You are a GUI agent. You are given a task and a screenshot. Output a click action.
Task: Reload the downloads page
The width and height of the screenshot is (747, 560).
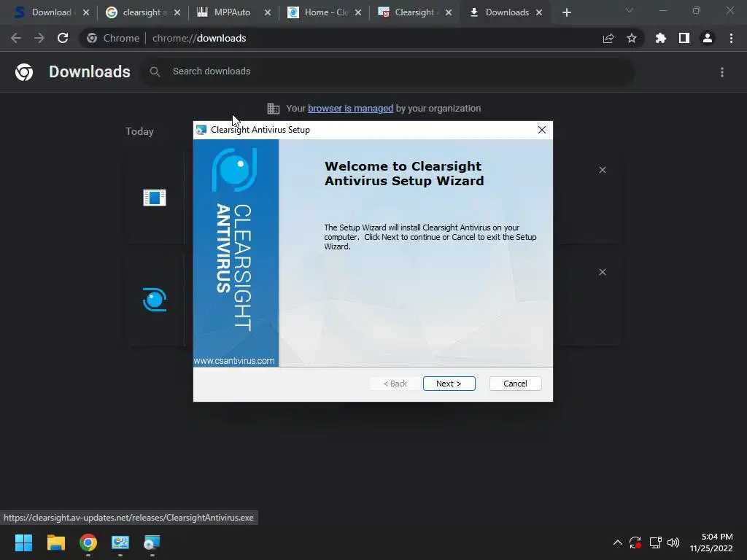pos(63,38)
